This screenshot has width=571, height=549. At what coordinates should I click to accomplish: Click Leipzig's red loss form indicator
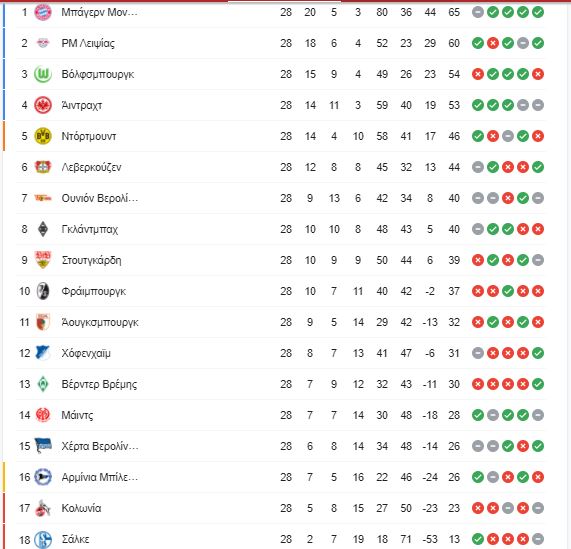[493, 43]
